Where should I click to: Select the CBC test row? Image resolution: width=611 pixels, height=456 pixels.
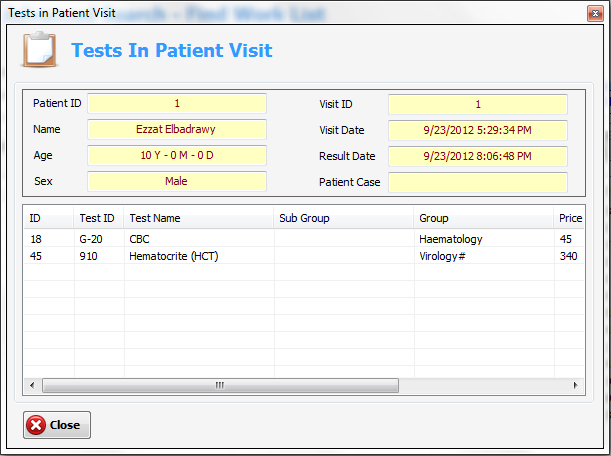[304, 239]
